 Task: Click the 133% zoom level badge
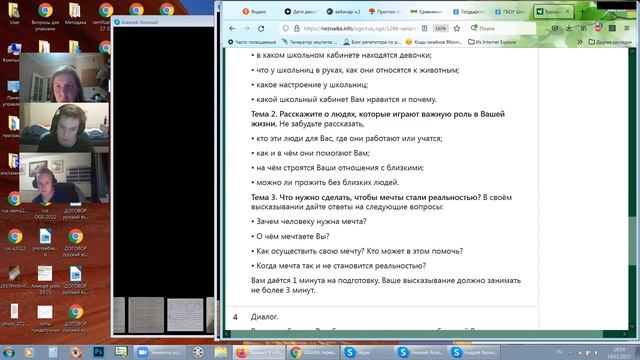440,28
